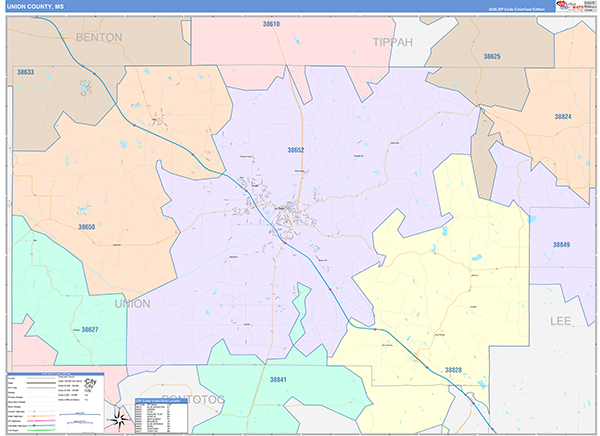Viewport: 600px width, 436px height.
Task: Click the US highway pink legend line
Action: point(41,421)
